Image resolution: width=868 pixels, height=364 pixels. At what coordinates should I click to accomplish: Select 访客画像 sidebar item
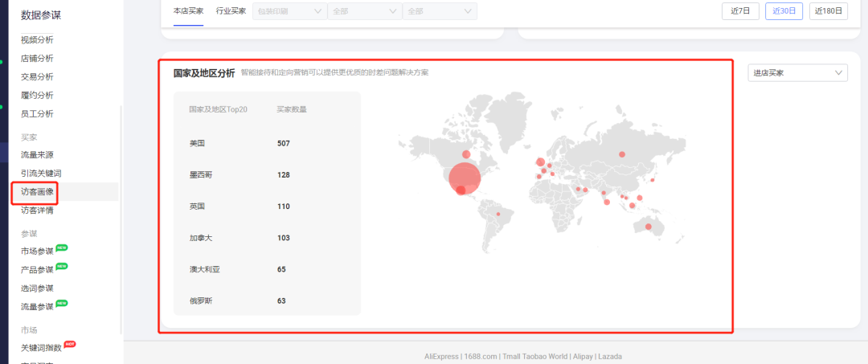[37, 192]
